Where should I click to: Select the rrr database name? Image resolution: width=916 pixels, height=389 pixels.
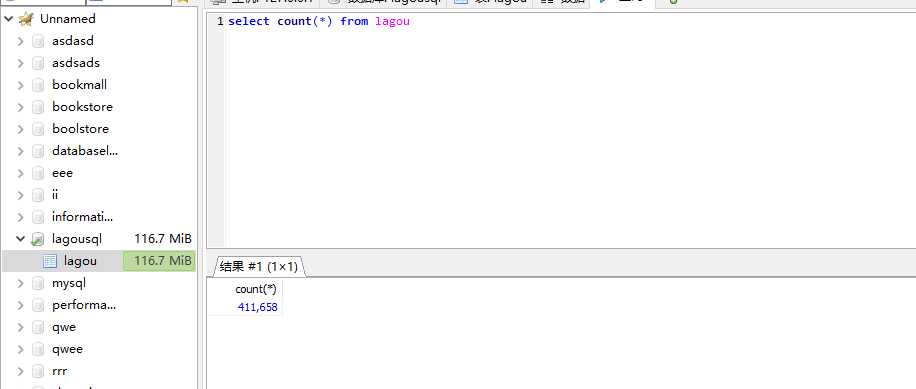click(x=60, y=371)
